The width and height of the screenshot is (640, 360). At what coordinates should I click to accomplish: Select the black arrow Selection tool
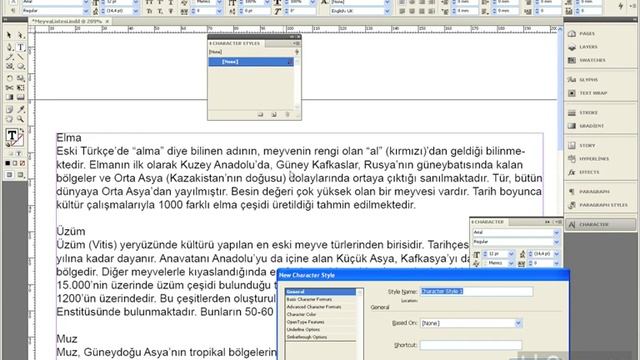9,36
